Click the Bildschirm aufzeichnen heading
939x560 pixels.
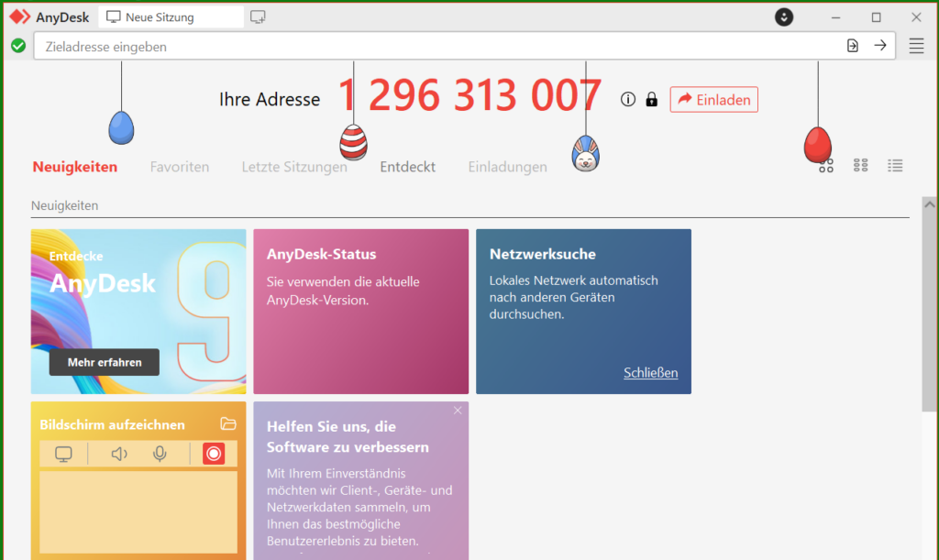(x=112, y=424)
